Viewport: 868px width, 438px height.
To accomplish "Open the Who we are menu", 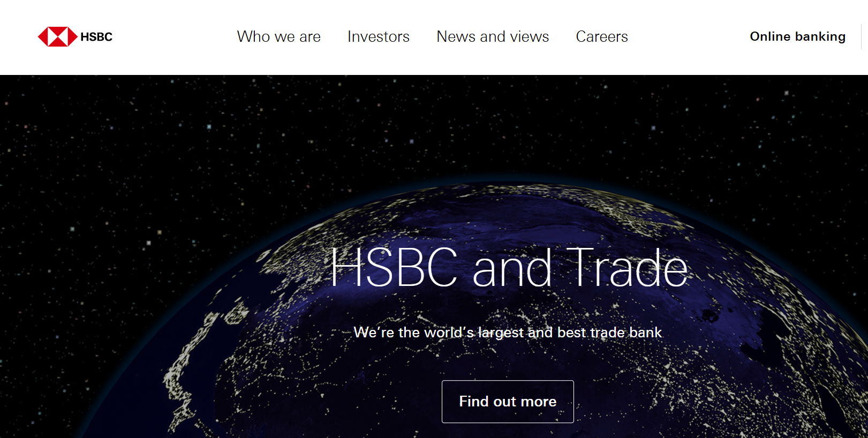I will pos(279,36).
